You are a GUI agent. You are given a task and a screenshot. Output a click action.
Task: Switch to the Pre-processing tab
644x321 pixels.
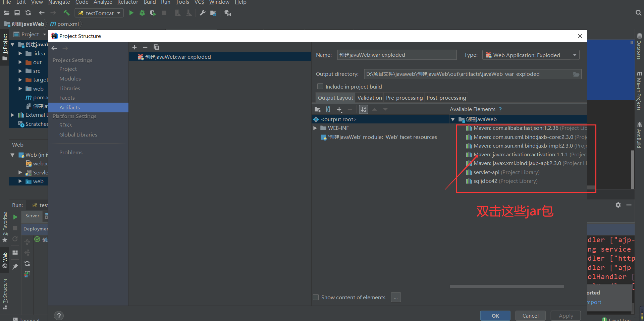pos(404,98)
